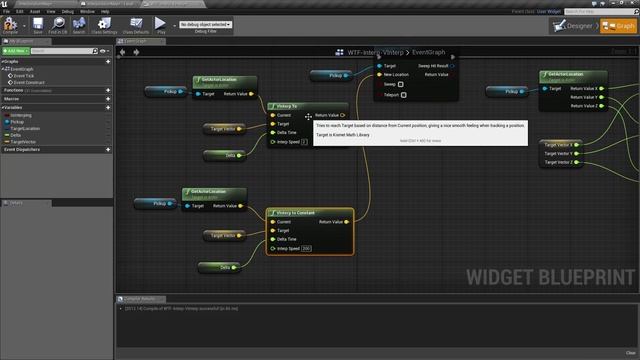Screen dimensions: 640x360
Task: Open the Compile options dropdown arrow
Action: (24, 26)
